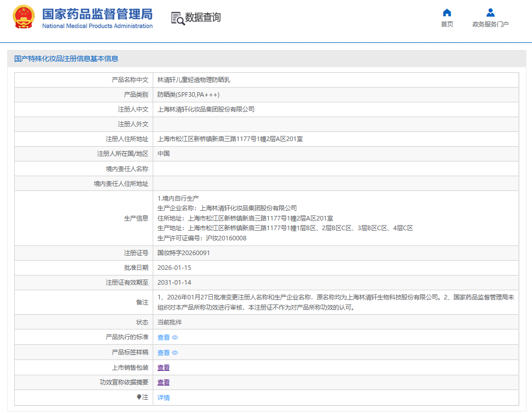View 上市销售包装 via its 查看 link
Screen dimensions: 532x414
click(x=163, y=368)
